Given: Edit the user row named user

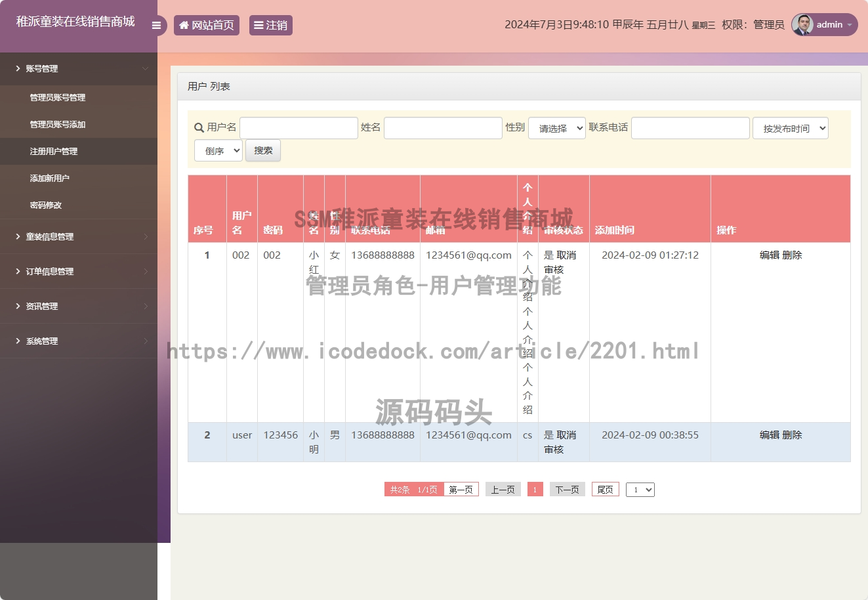Looking at the screenshot, I should [x=770, y=435].
